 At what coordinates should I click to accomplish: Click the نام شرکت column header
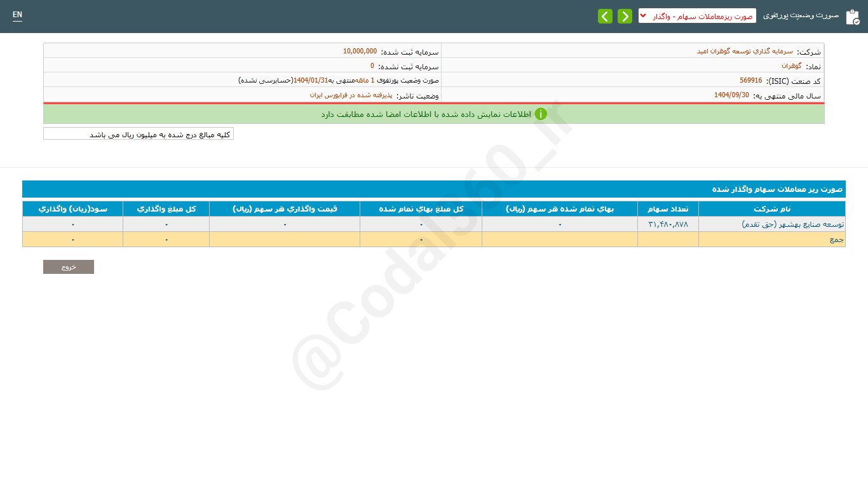tap(771, 209)
